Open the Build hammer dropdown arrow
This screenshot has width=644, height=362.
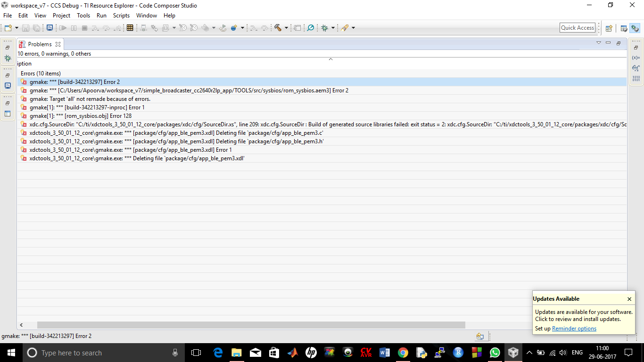286,28
